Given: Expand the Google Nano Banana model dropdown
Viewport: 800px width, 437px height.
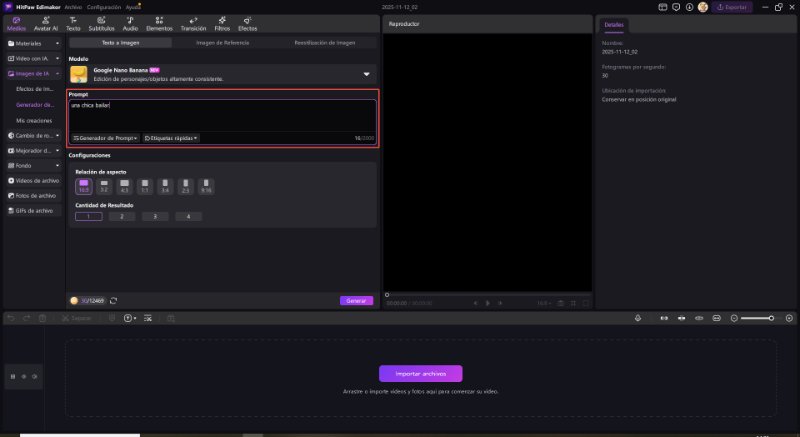Looking at the screenshot, I should (x=366, y=74).
